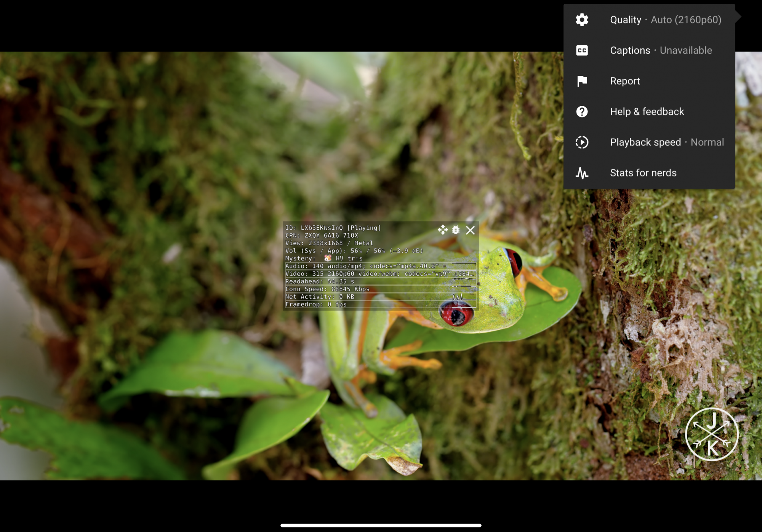This screenshot has width=762, height=532.
Task: Select Help & feedback menu item
Action: point(647,112)
